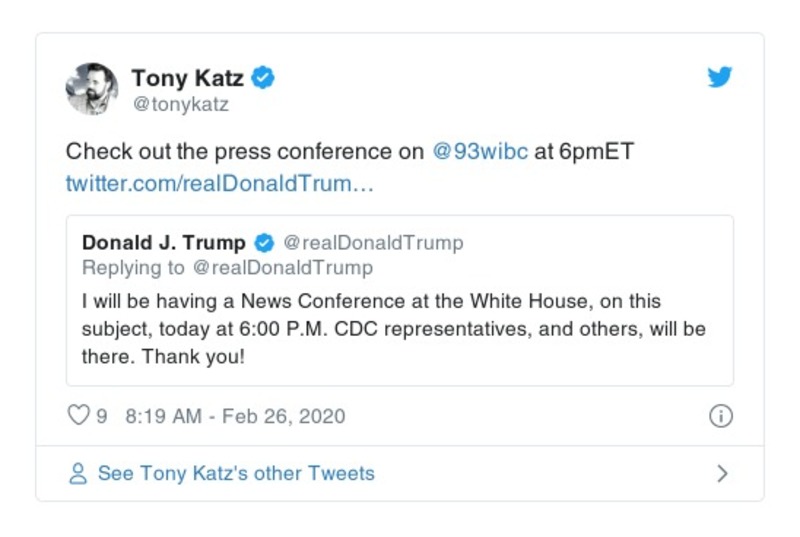Click Donald J. Trump's verified badge

[264, 243]
